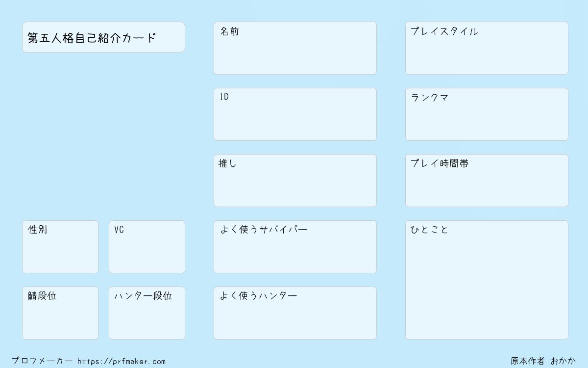
Task: Select the プレイスタイル field
Action: 487,48
